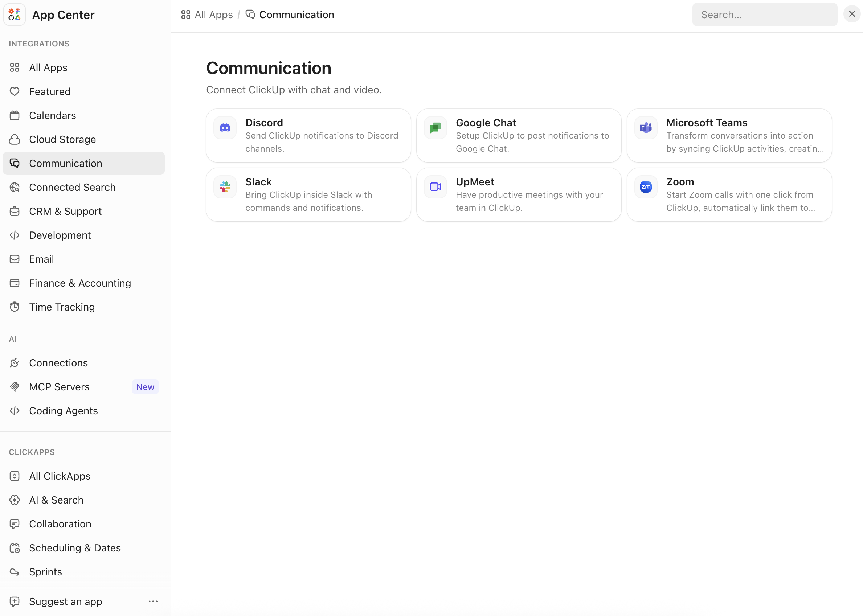Viewport: 863px width, 616px height.
Task: Click the Featured heart icon
Action: click(15, 91)
